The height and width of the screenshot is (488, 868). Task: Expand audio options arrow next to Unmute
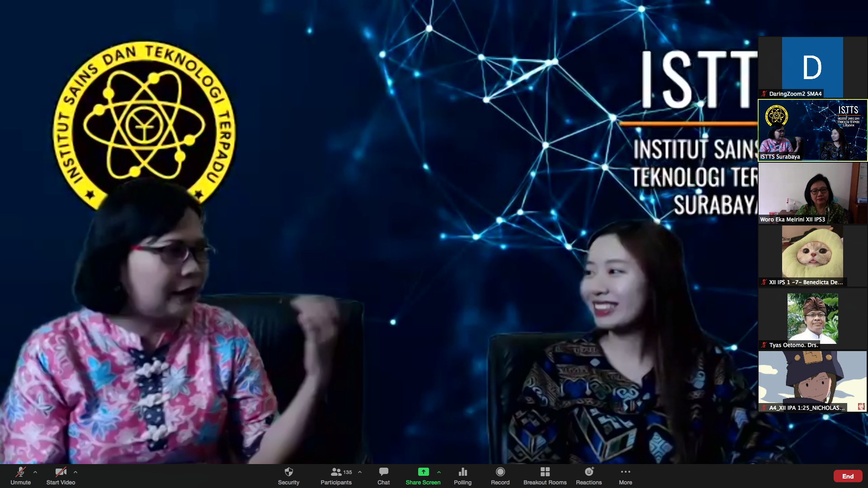click(35, 472)
